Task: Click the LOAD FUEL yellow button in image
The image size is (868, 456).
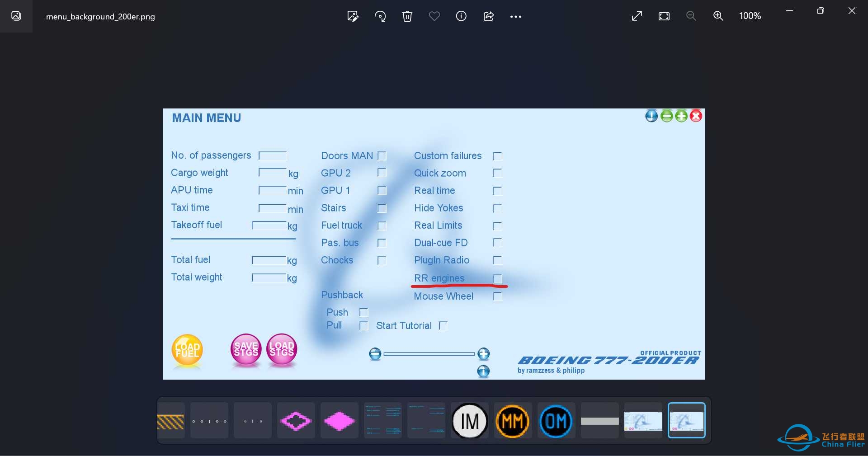Action: click(x=187, y=350)
